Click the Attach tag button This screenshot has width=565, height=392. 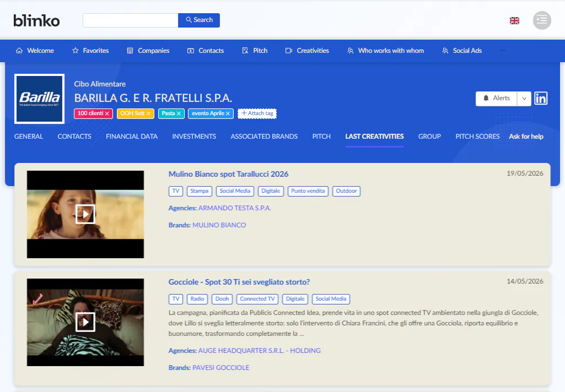point(257,113)
